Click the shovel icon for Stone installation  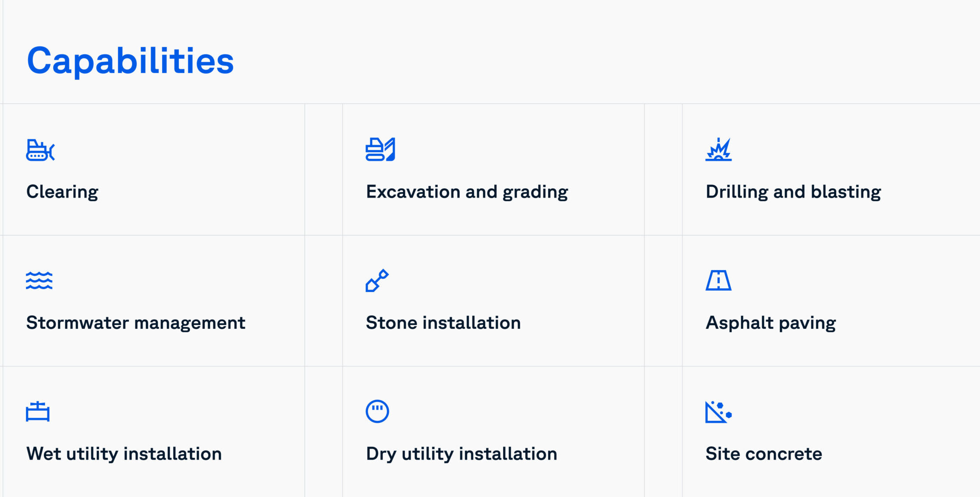377,280
